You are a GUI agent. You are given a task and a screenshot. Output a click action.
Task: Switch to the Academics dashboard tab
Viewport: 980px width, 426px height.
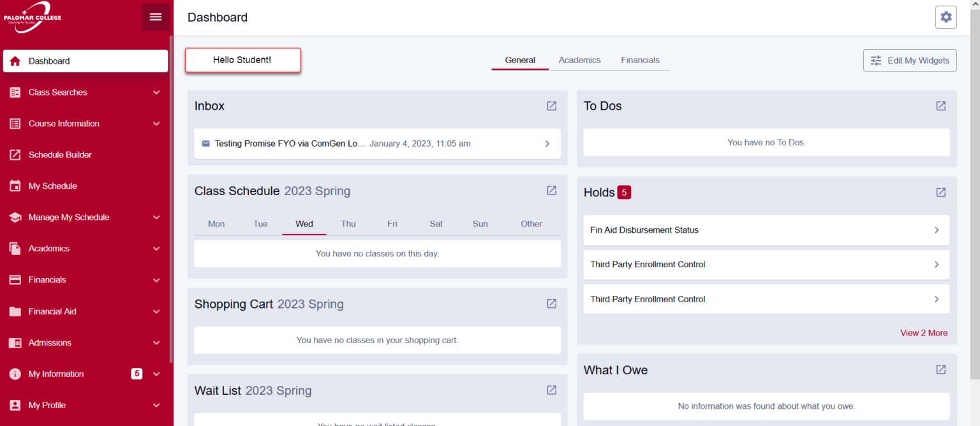tap(579, 60)
